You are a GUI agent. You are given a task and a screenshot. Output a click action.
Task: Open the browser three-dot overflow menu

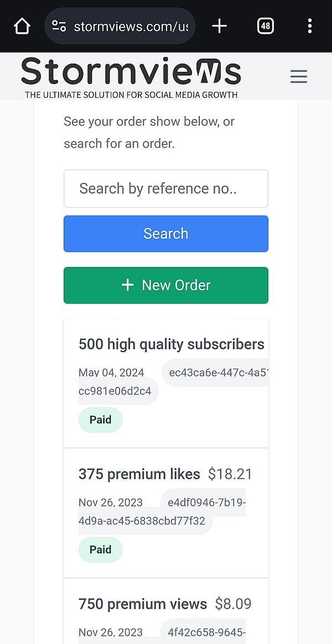pyautogui.click(x=309, y=26)
